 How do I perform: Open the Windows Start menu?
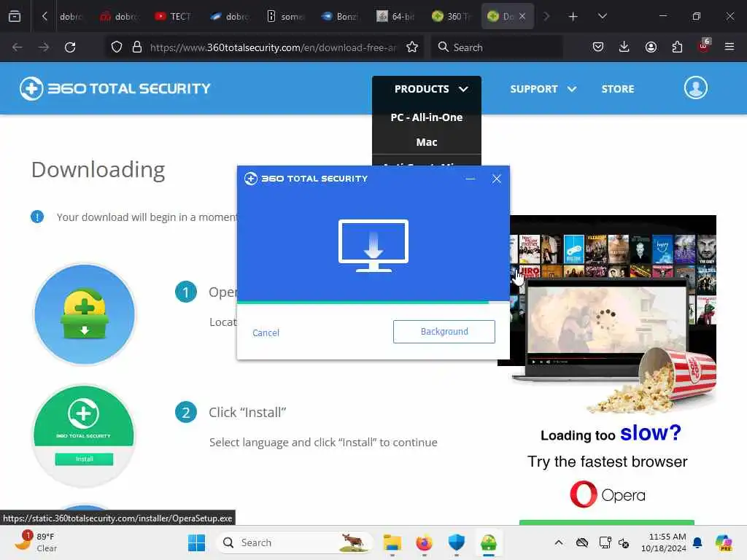[196, 542]
